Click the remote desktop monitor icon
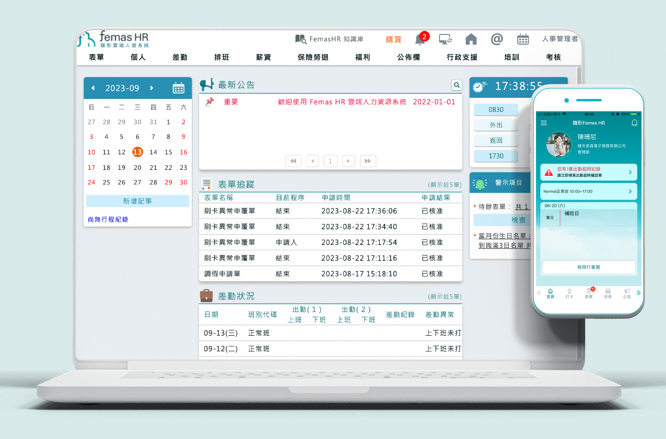This screenshot has height=439, width=666. pyautogui.click(x=445, y=39)
